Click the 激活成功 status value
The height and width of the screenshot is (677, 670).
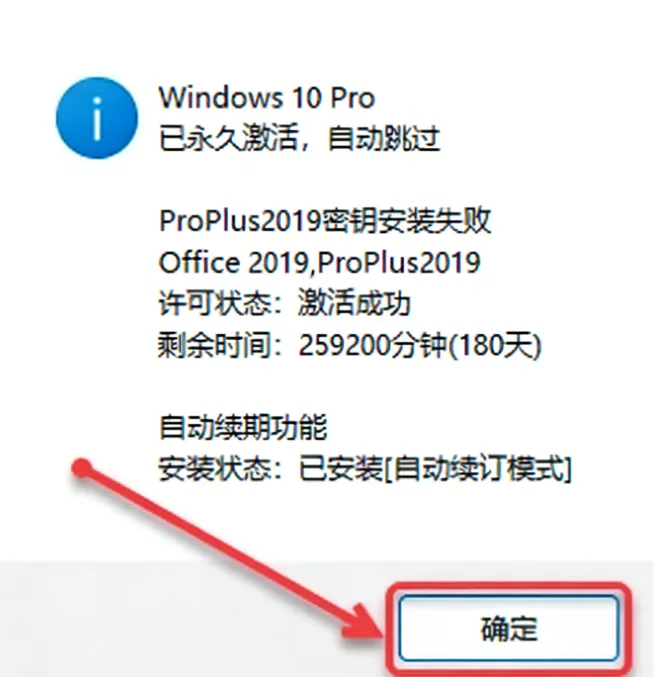click(354, 304)
